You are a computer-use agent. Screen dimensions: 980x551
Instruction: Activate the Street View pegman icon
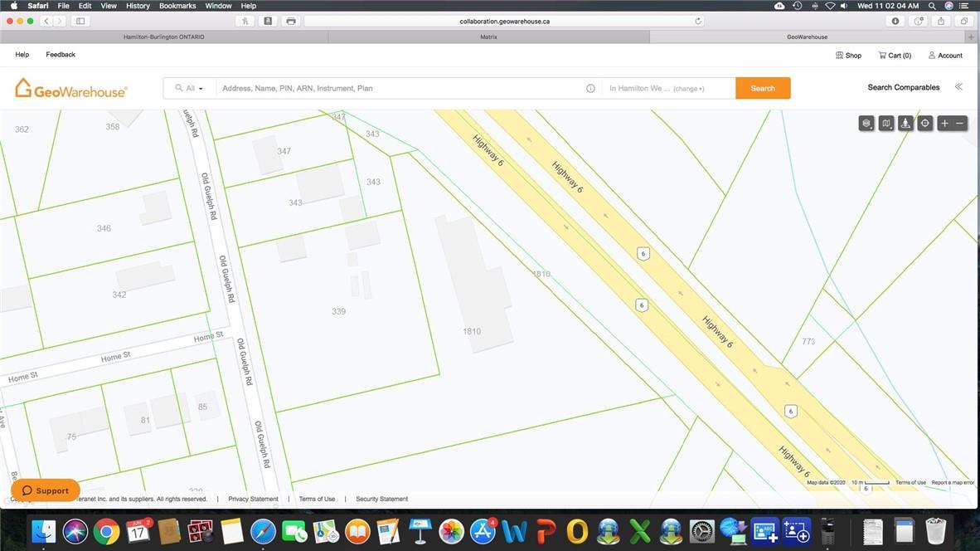[905, 123]
